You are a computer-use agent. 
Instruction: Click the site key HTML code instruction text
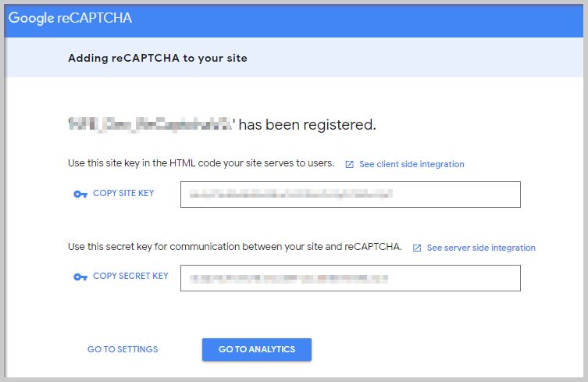coord(201,163)
